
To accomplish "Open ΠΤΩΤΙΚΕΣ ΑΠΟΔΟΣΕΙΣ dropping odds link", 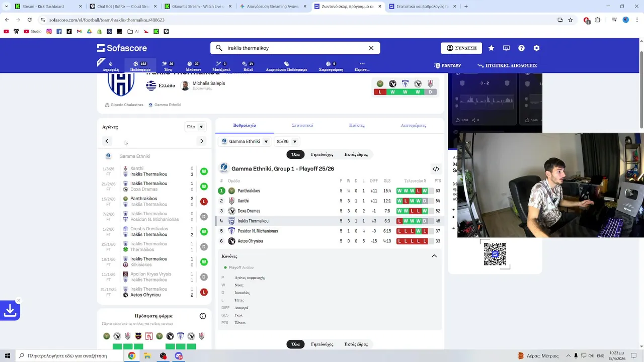I will (507, 66).
